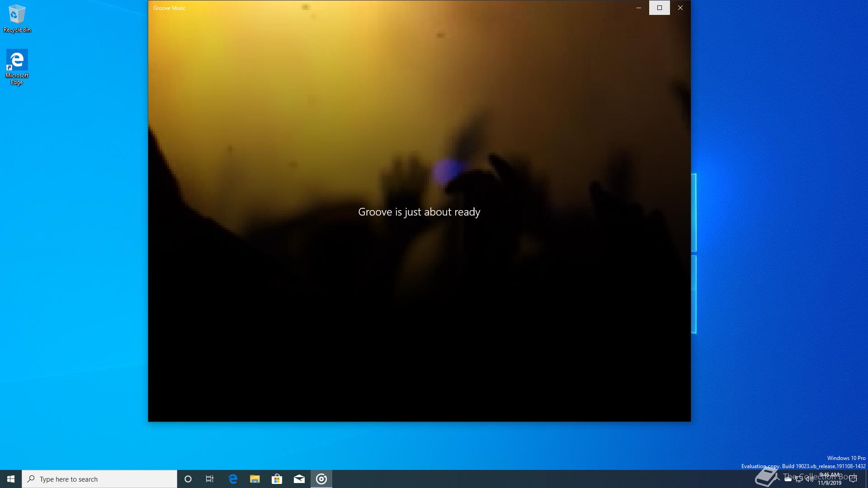Screen dimensions: 868x488
Task: Launch Microsoft Edge from the taskbar
Action: click(x=233, y=479)
